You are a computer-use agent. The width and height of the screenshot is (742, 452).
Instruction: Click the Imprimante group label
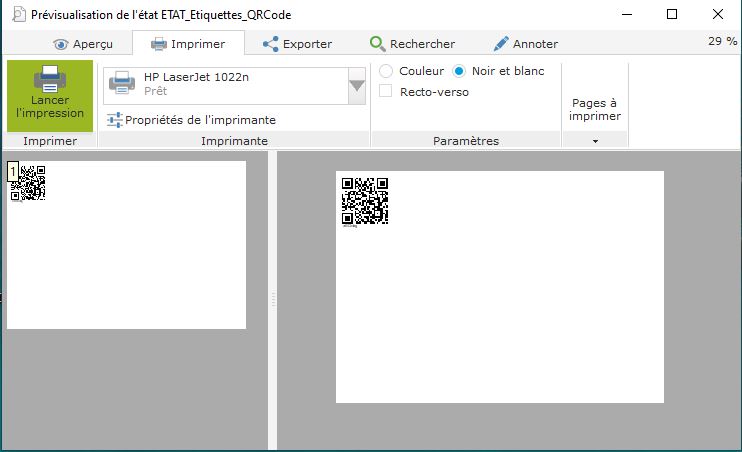pyautogui.click(x=234, y=141)
